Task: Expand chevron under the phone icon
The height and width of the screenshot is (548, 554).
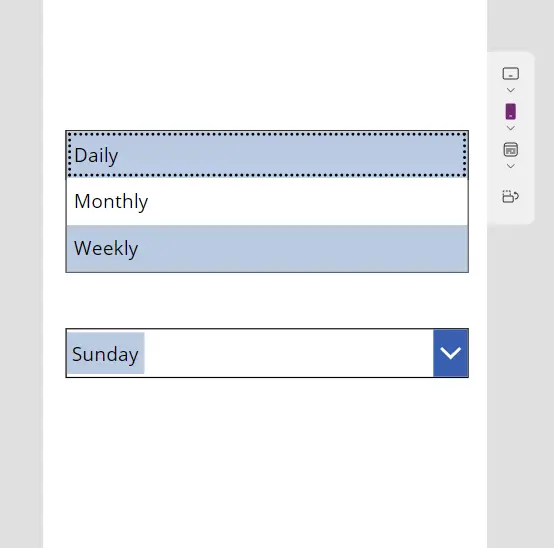Action: [511, 128]
